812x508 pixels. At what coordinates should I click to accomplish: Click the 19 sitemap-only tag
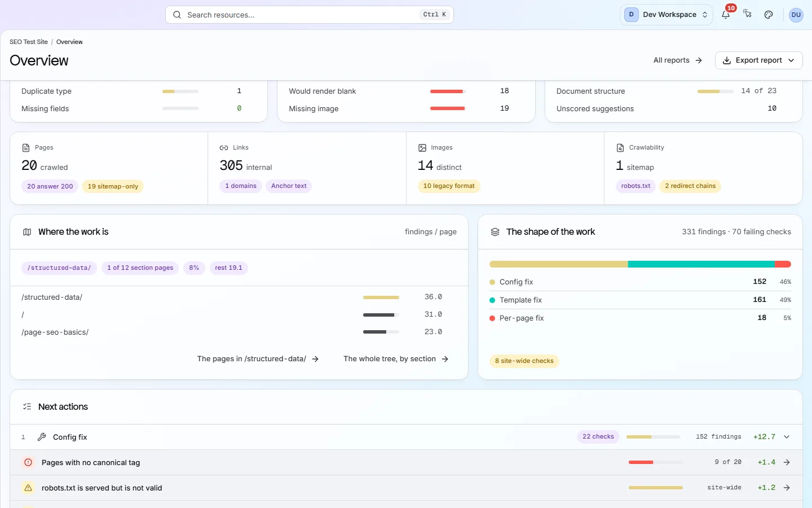(x=113, y=186)
